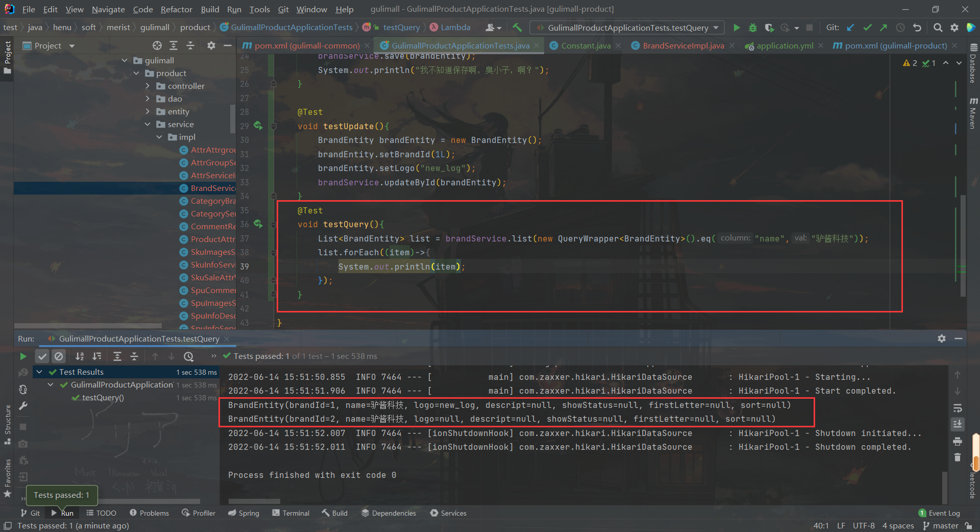Open Run panel settings gear
980x532 pixels.
point(942,338)
